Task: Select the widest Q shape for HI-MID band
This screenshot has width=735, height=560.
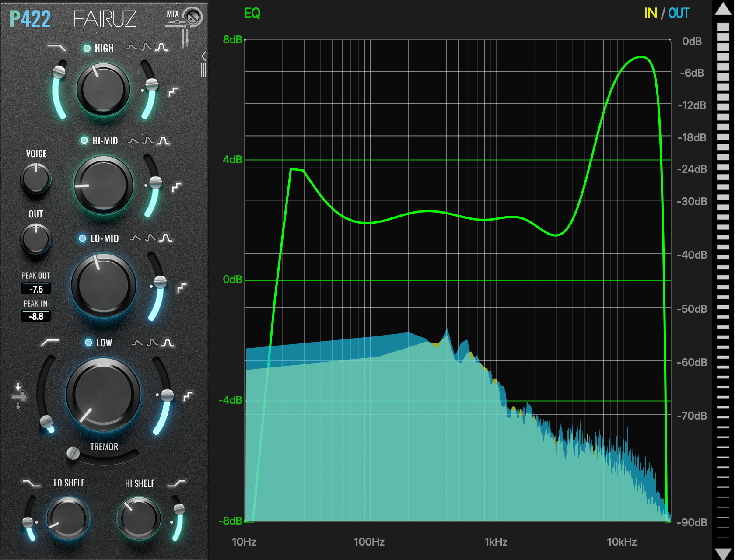Action: point(133,141)
